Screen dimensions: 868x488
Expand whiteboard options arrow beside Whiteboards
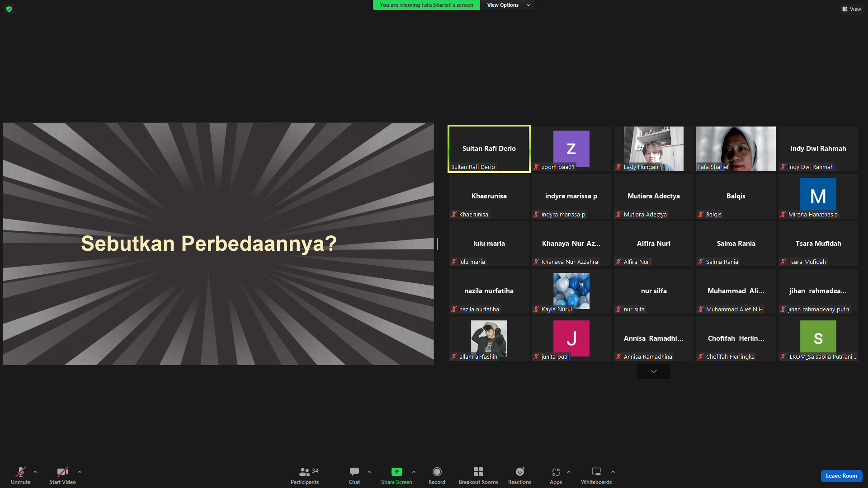613,472
